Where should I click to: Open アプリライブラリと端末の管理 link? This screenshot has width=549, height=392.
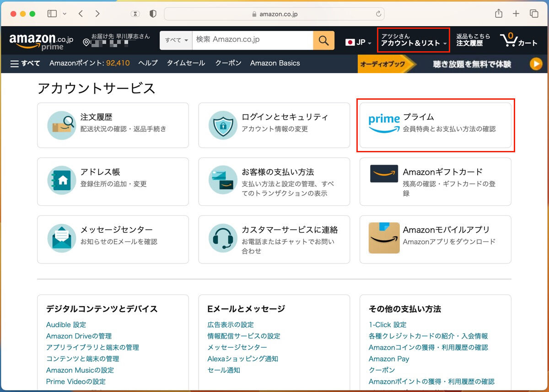pyautogui.click(x=92, y=348)
